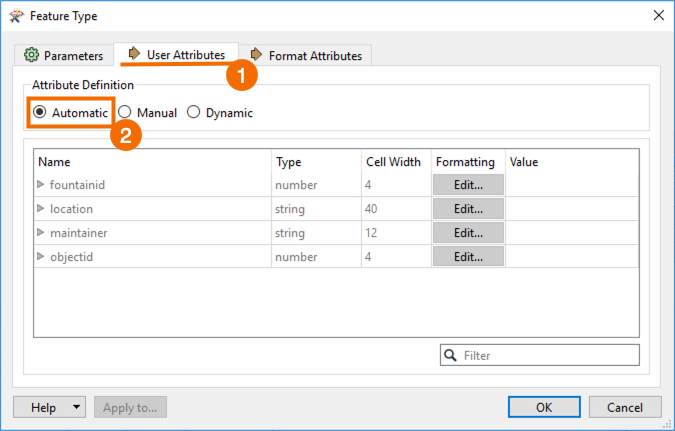Click Cancel to dismiss dialog

tap(625, 407)
